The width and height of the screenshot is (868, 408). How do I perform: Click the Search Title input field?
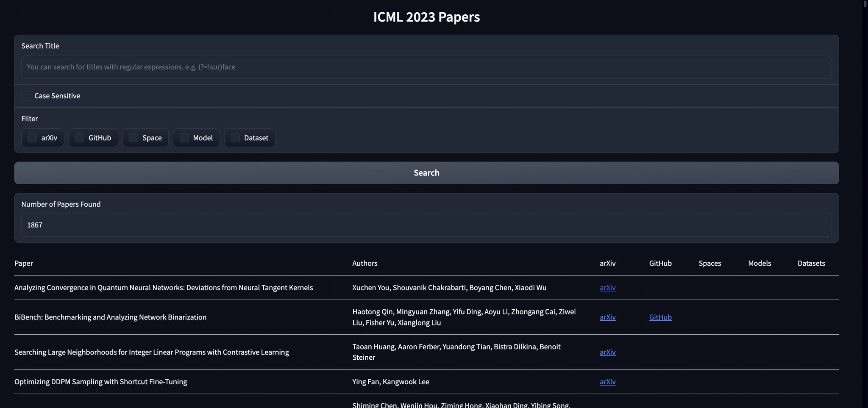[426, 67]
